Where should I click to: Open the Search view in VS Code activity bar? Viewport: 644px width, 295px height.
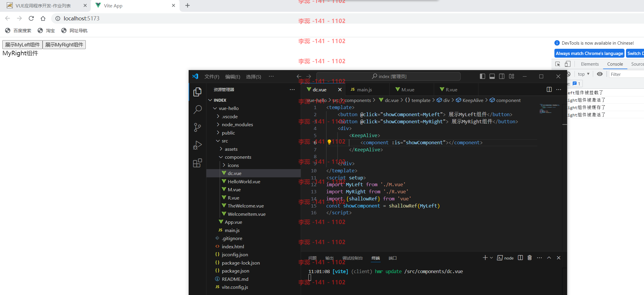(197, 110)
